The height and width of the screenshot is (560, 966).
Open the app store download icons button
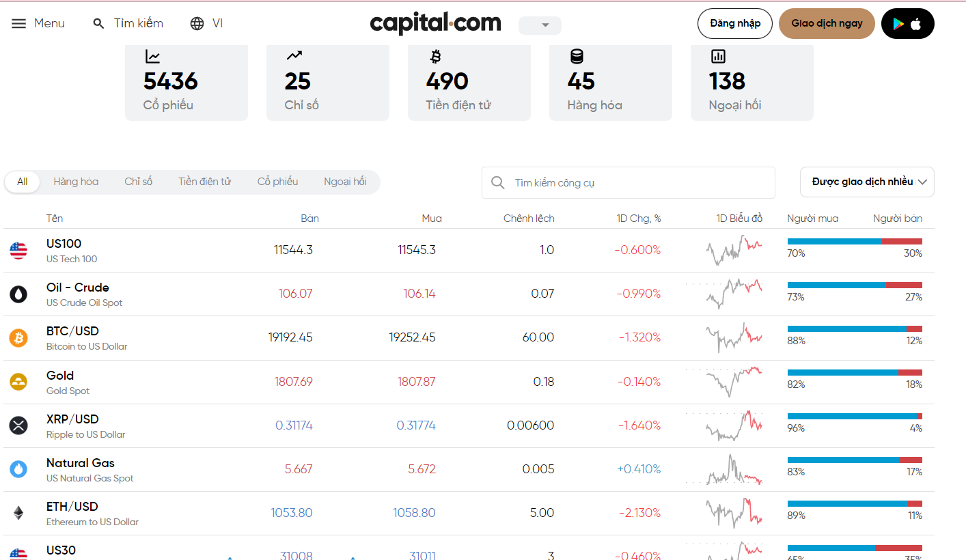click(907, 23)
